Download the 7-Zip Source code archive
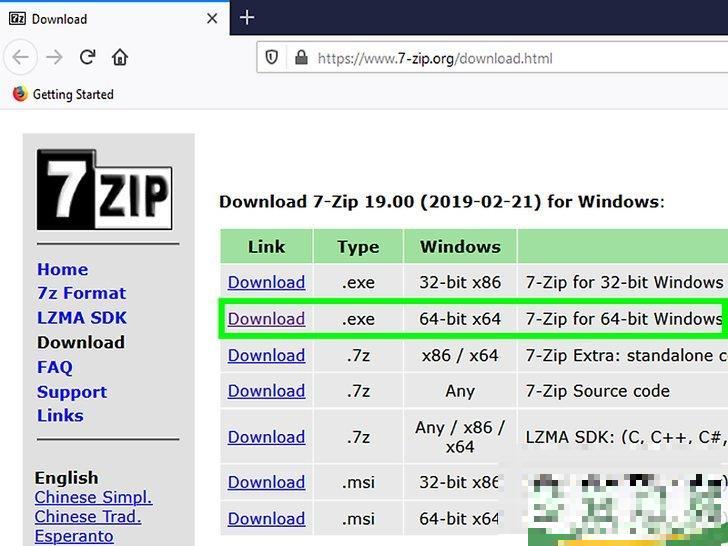The width and height of the screenshot is (728, 546). [266, 391]
